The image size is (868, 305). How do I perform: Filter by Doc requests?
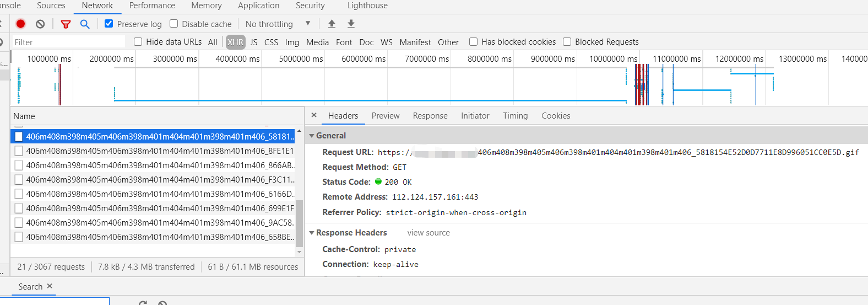[x=366, y=42]
